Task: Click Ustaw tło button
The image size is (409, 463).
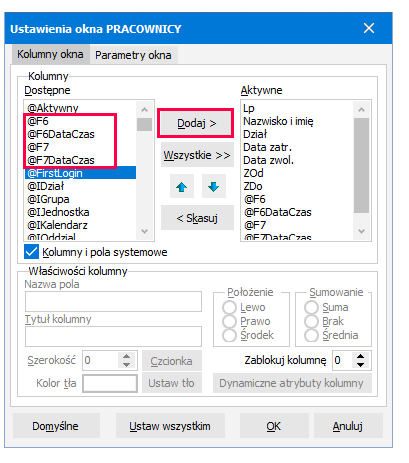Action: click(172, 383)
